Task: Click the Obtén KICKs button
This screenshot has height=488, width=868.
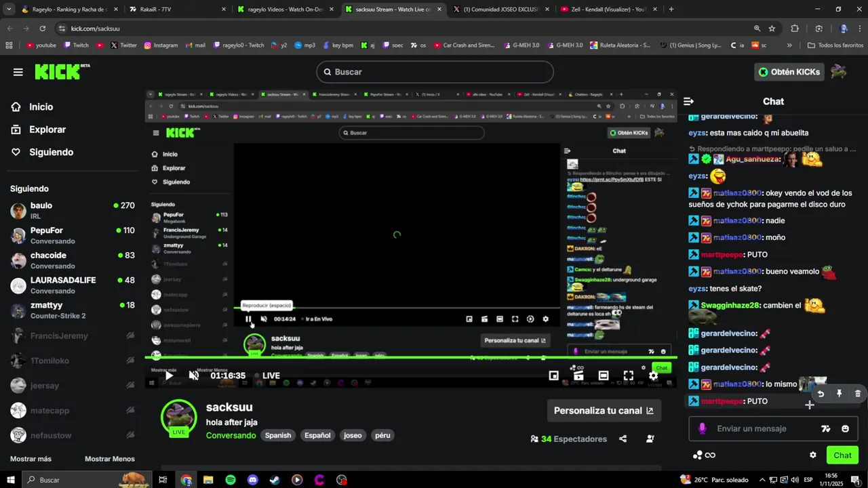Action: tap(789, 72)
